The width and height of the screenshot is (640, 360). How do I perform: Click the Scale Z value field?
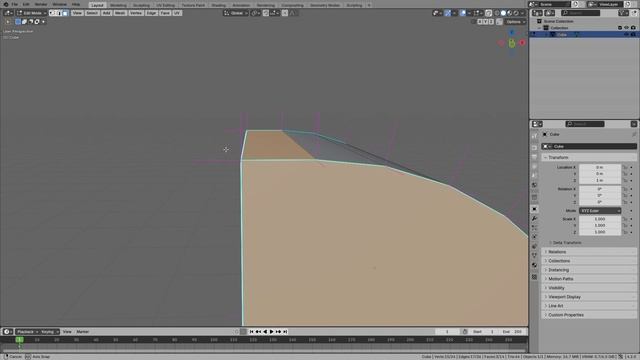point(600,232)
